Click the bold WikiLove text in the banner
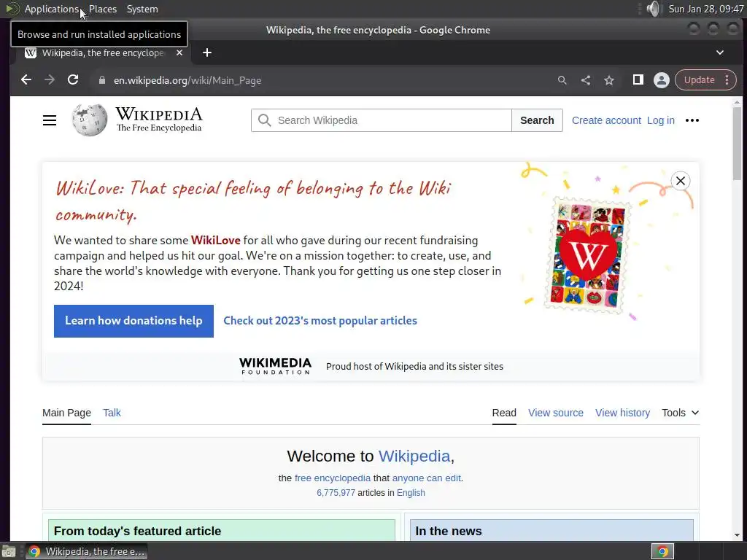Screen dimensions: 747x560 coord(215,241)
